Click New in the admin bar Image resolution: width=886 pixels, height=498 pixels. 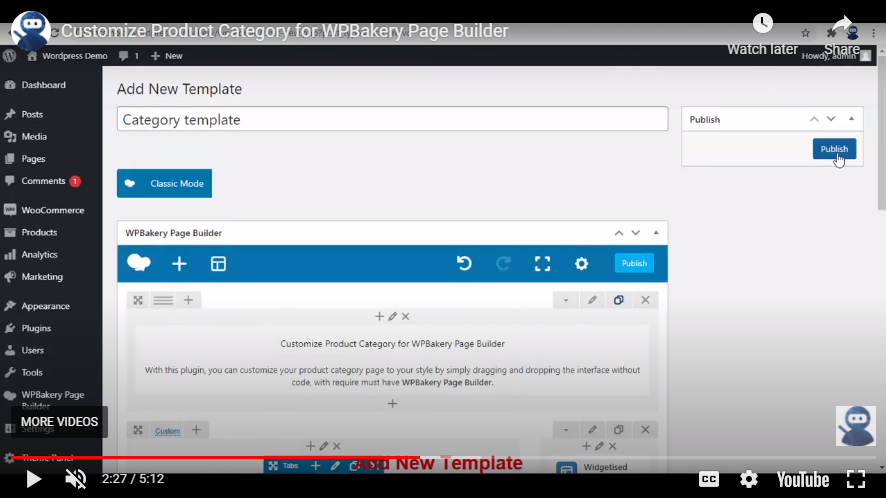(167, 56)
